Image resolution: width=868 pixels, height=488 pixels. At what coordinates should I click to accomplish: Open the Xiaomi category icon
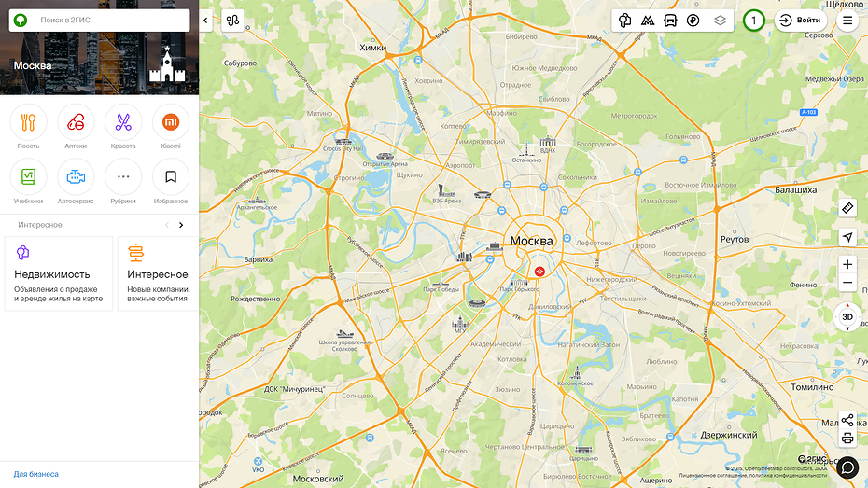coord(171,122)
